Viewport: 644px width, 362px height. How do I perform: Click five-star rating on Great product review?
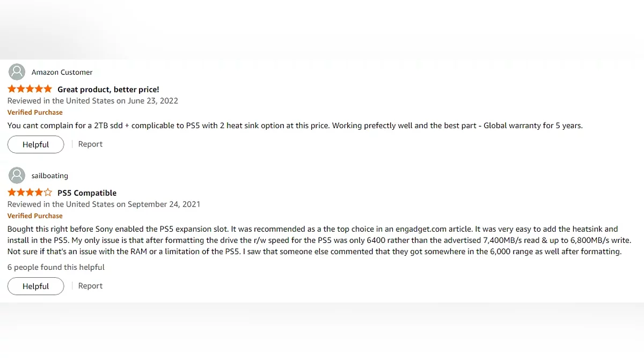[x=30, y=89]
